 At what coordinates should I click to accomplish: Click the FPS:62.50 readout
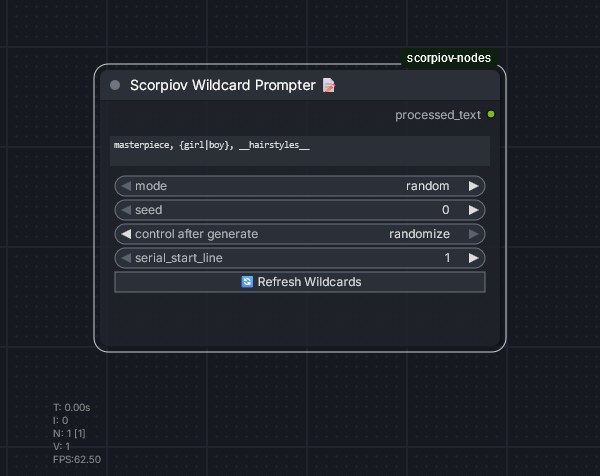pyautogui.click(x=77, y=459)
